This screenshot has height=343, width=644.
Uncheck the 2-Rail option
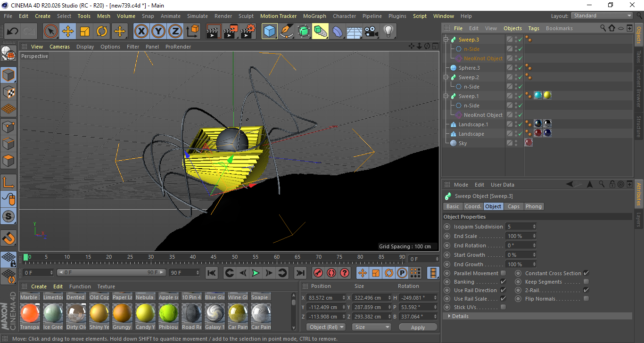586,290
